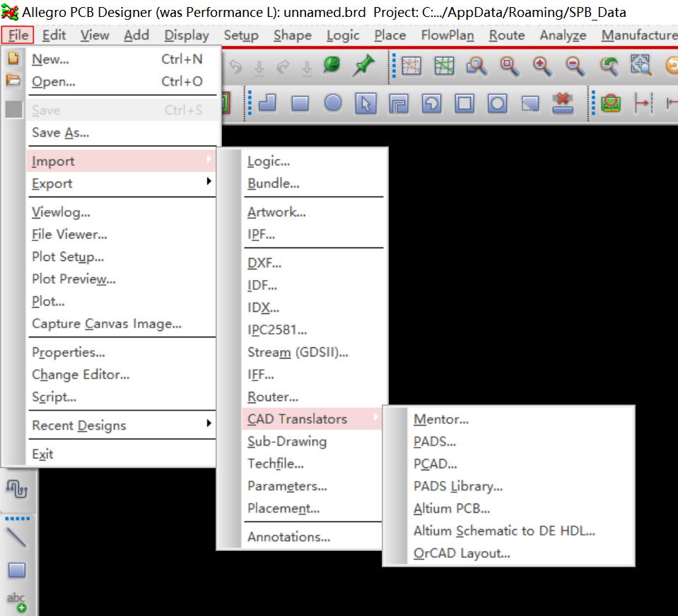
Task: Select Mentor... CAD translator
Action: tap(520, 419)
